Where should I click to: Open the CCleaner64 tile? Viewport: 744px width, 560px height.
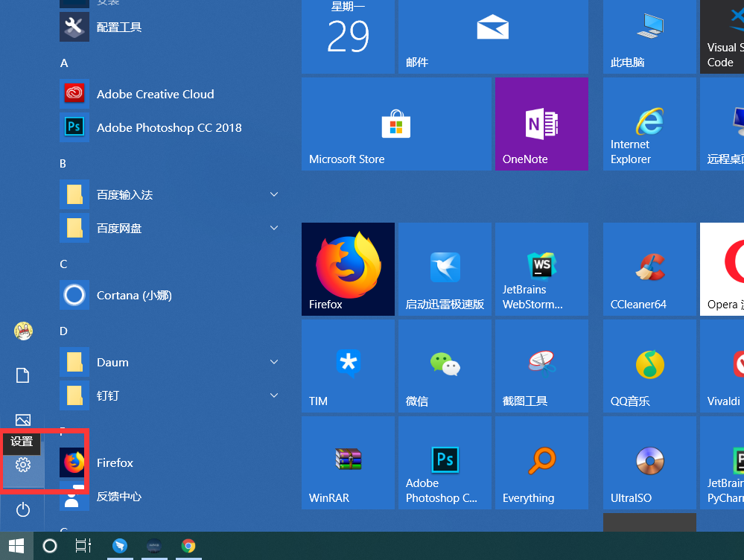coord(649,269)
